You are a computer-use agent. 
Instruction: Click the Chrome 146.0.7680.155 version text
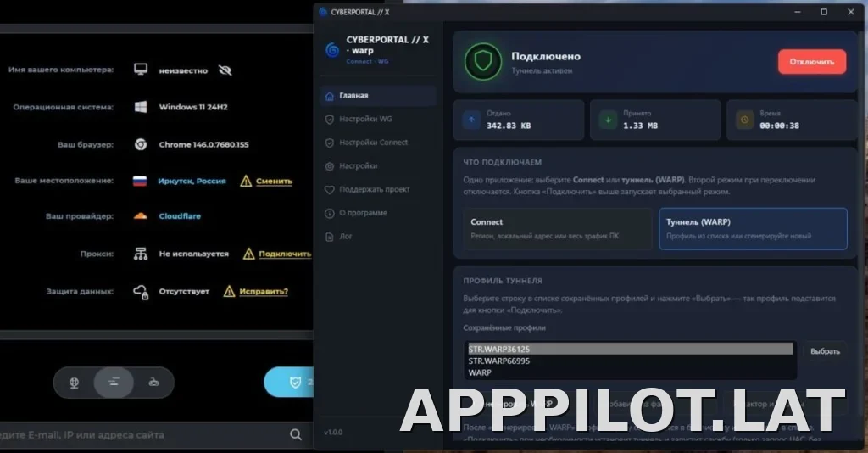pyautogui.click(x=203, y=144)
